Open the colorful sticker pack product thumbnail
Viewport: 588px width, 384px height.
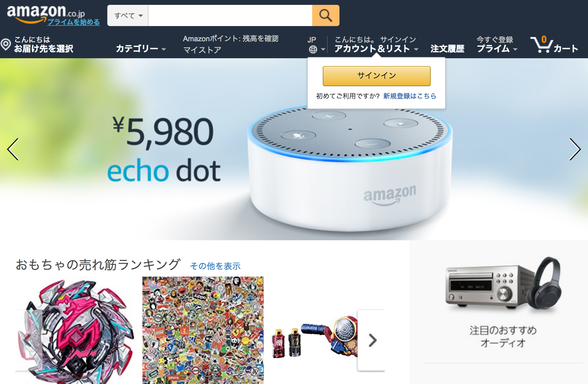click(x=203, y=330)
